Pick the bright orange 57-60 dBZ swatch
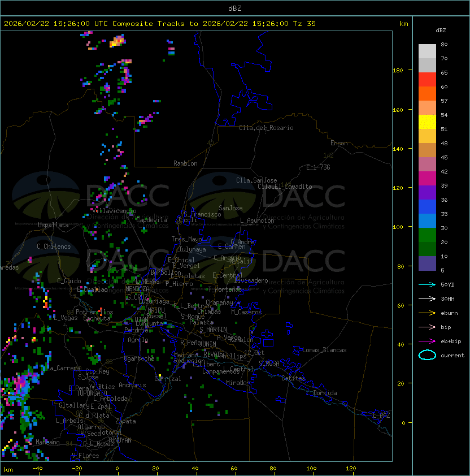The width and height of the screenshot is (470, 476). tap(427, 94)
